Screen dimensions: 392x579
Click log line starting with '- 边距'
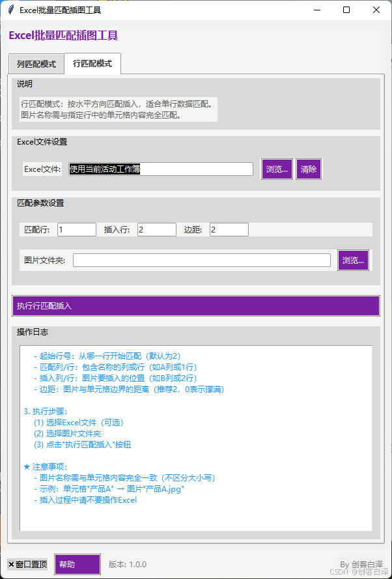coord(129,389)
